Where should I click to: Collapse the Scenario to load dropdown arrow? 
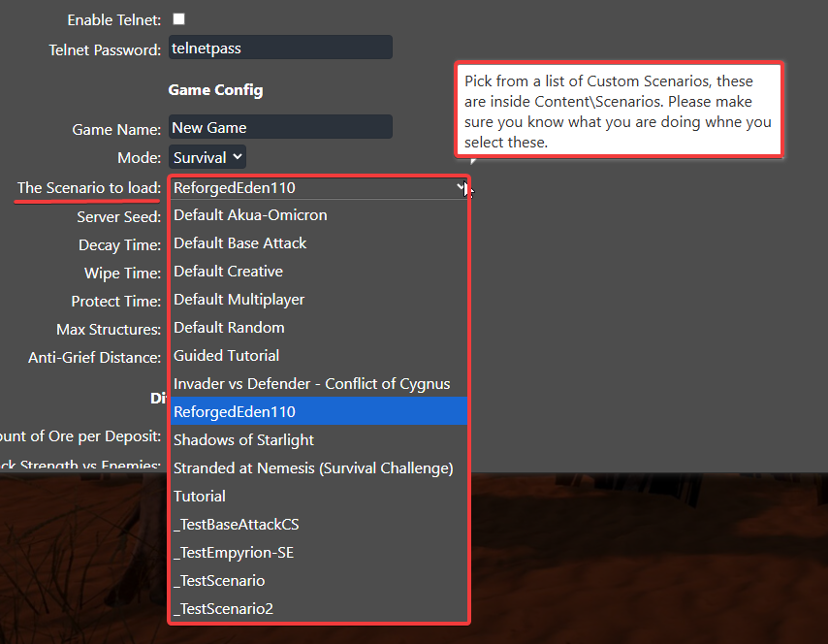tap(459, 187)
